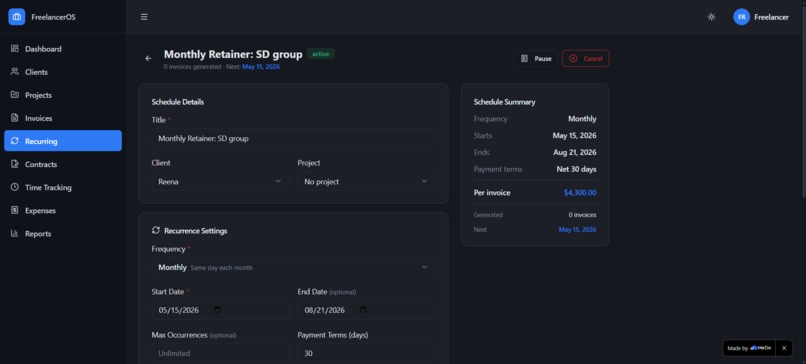Go back using the left arrow icon

(x=148, y=59)
